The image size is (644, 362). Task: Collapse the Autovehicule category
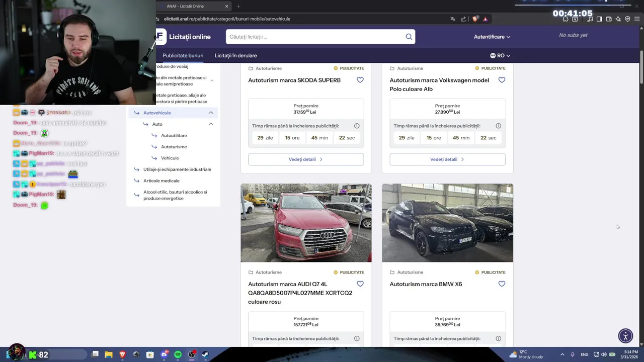point(211,113)
